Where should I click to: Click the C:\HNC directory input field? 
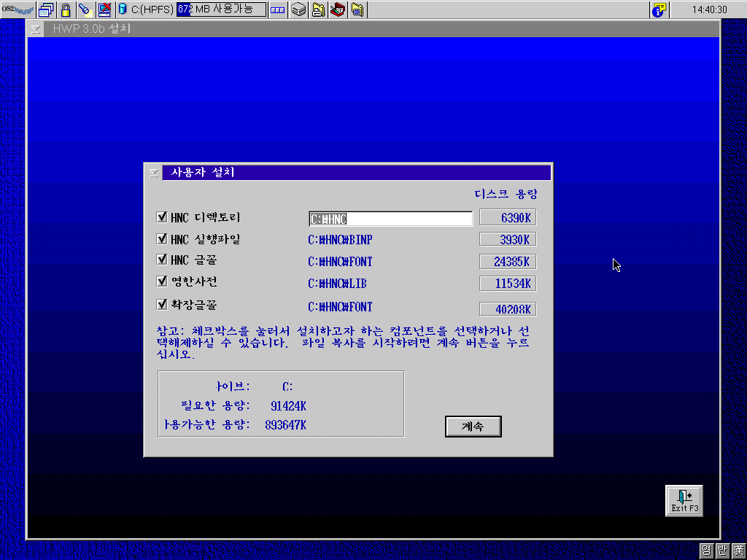[x=391, y=219]
